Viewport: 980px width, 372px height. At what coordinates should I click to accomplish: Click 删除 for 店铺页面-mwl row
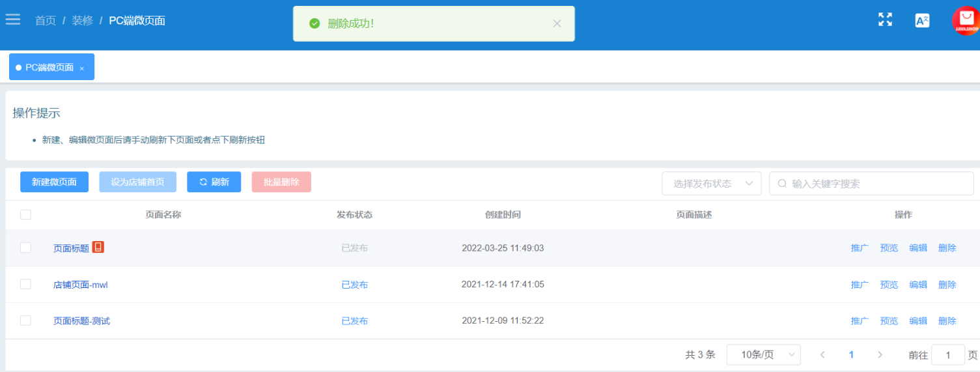click(947, 285)
